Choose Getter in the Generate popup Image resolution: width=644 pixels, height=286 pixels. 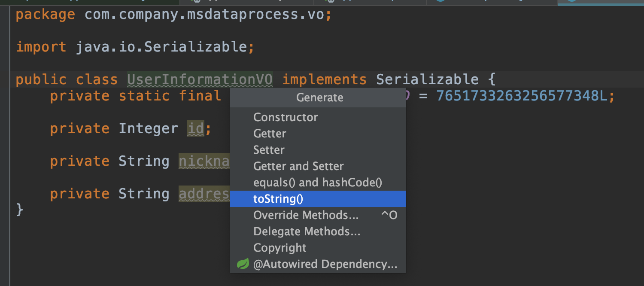click(x=269, y=133)
